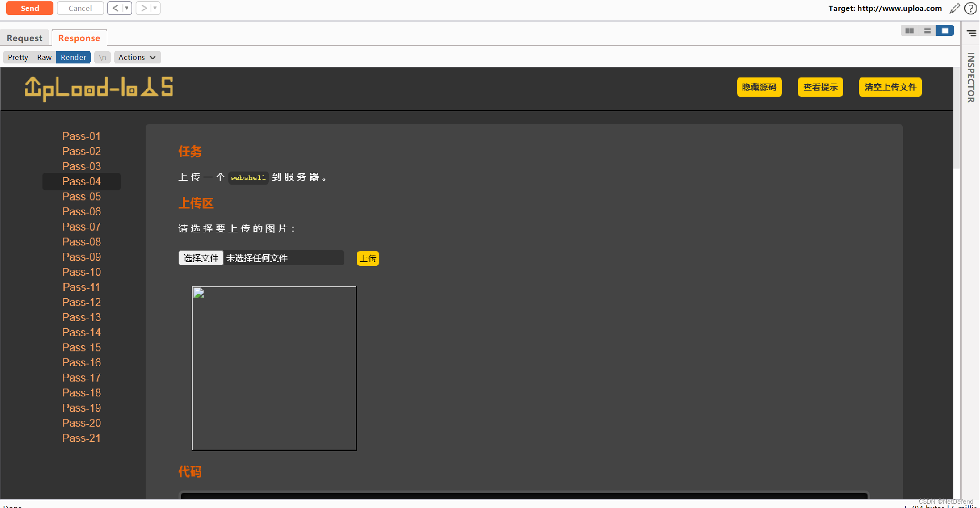Select the Render view tab
This screenshot has height=508, width=980.
pyautogui.click(x=73, y=57)
